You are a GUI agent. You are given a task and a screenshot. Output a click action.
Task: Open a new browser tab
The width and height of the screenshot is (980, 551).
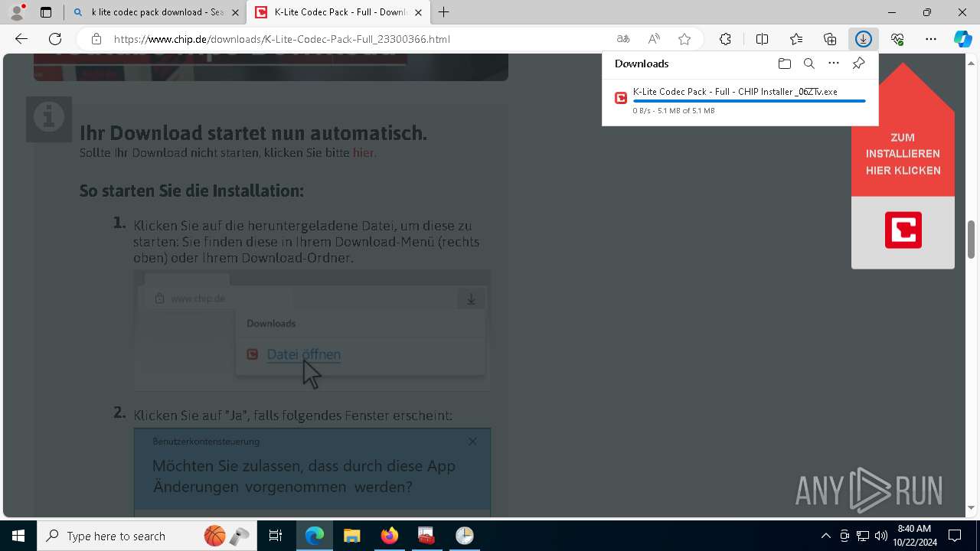[x=444, y=12]
